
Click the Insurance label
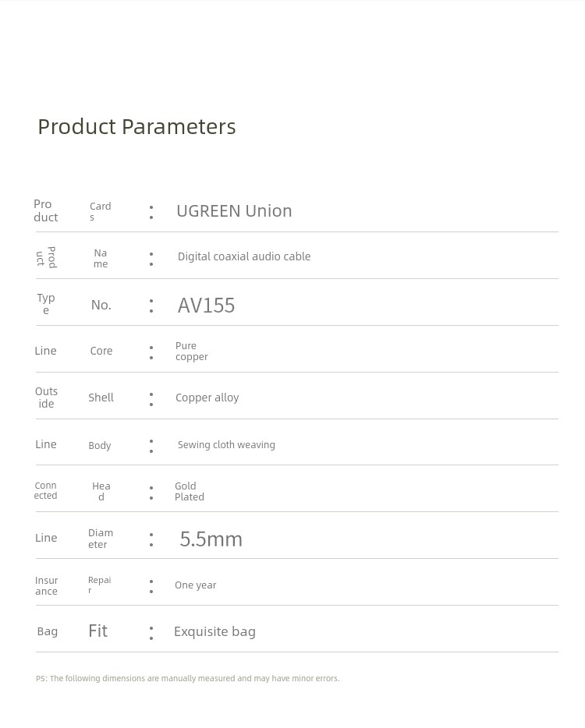coord(47,585)
